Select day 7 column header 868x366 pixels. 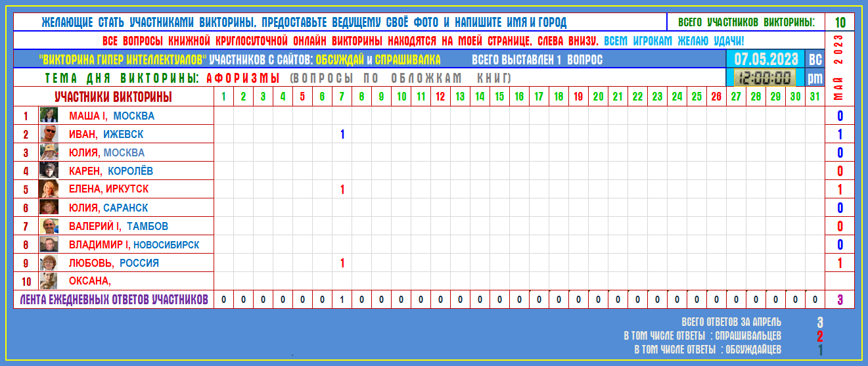click(342, 97)
